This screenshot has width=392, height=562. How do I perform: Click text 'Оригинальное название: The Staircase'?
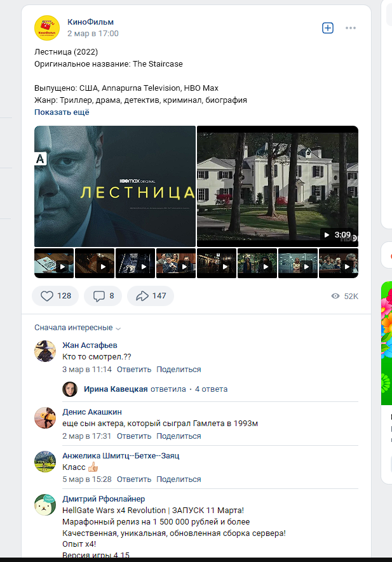pos(109,64)
